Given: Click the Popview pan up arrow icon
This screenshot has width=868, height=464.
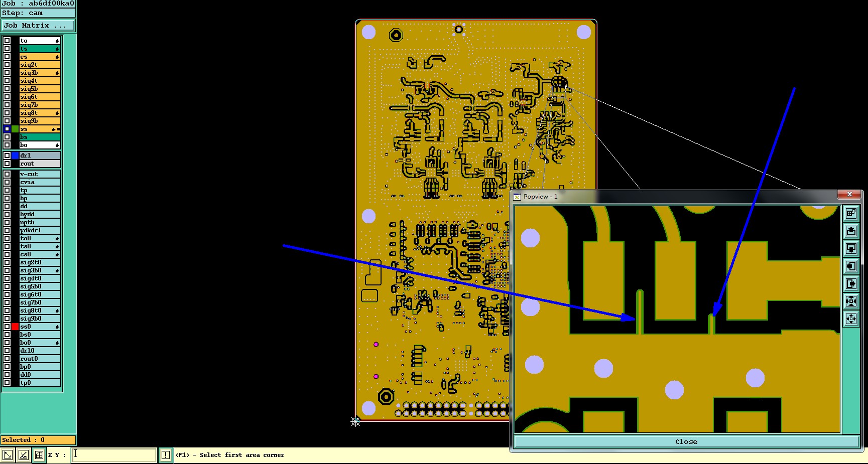Looking at the screenshot, I should [851, 231].
